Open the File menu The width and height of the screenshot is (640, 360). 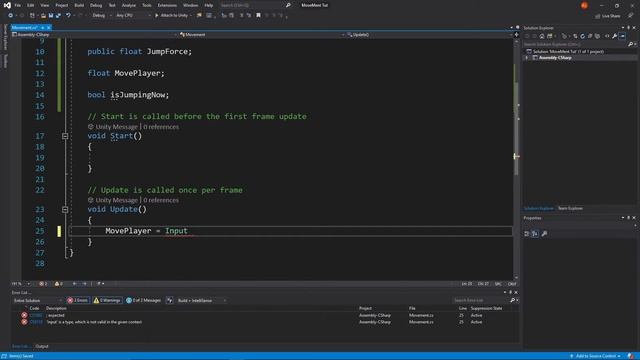[18, 5]
